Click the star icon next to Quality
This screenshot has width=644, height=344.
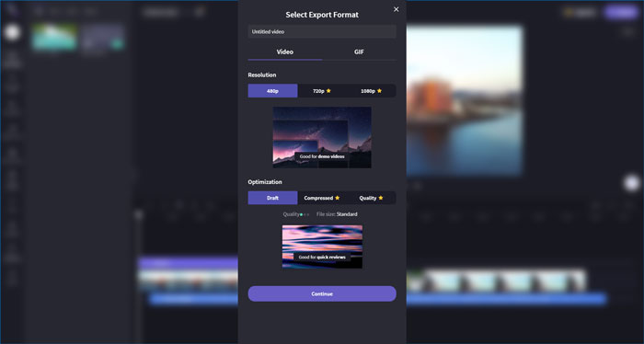380,198
